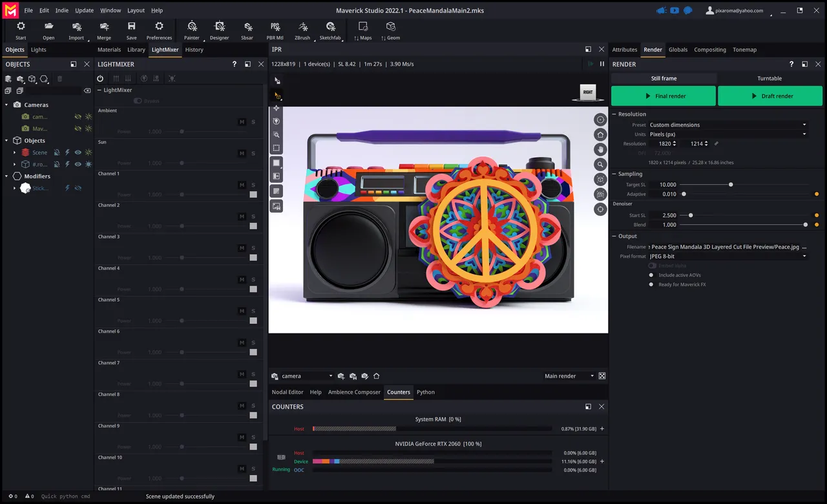Start the Draft render
The image size is (827, 504).
pos(770,96)
